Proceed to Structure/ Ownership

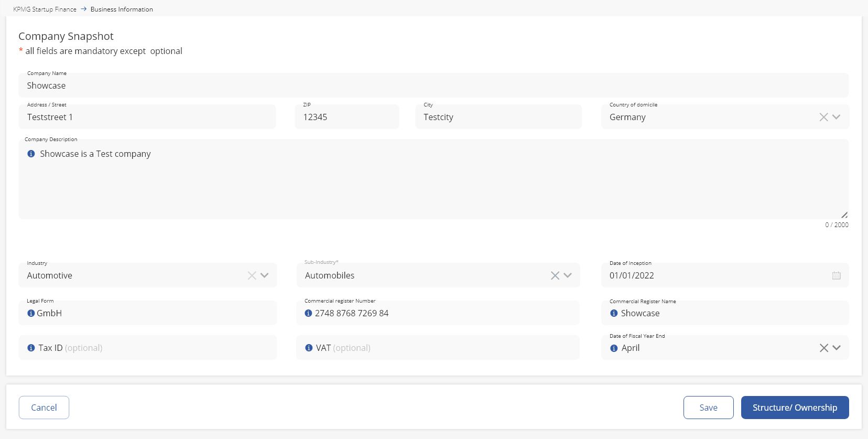coord(795,408)
